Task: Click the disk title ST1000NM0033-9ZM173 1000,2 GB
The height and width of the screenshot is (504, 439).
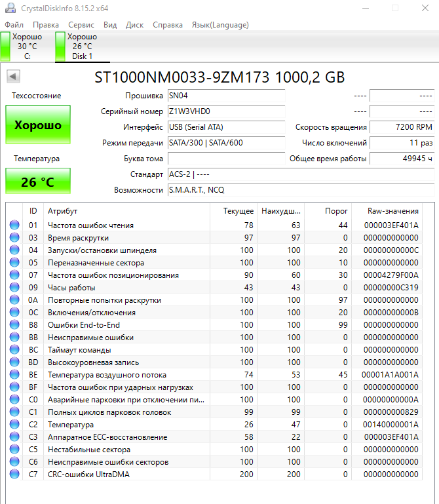Action: [220, 77]
